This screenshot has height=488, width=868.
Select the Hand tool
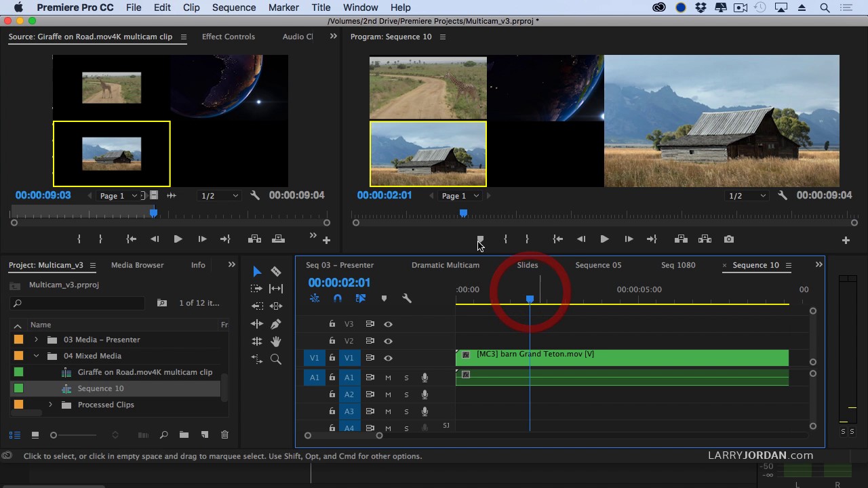(276, 342)
